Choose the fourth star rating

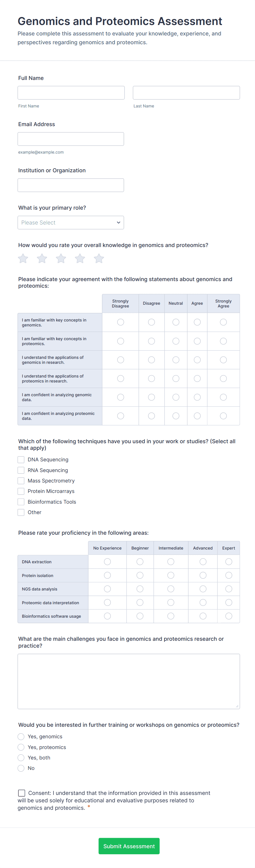(80, 259)
